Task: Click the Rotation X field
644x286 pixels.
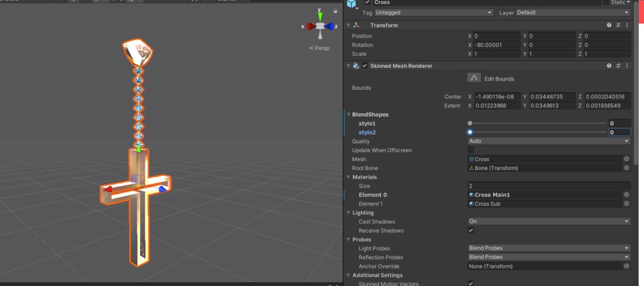Action: click(497, 45)
